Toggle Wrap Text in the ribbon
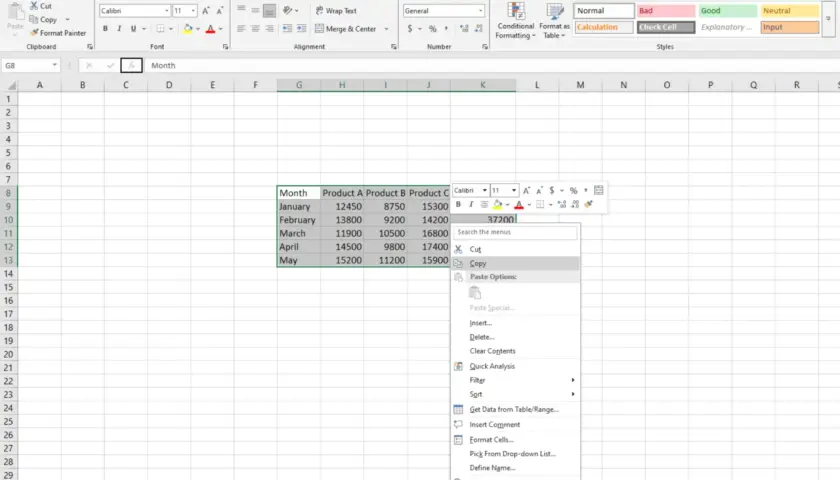Viewport: 840px width, 480px height. [x=336, y=11]
